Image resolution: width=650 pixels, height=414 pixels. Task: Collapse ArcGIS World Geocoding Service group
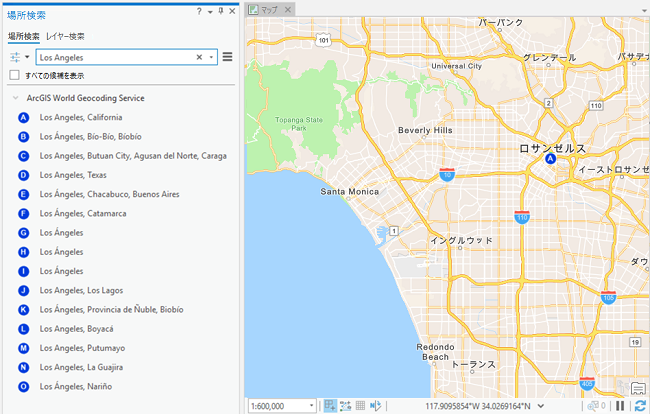click(15, 98)
